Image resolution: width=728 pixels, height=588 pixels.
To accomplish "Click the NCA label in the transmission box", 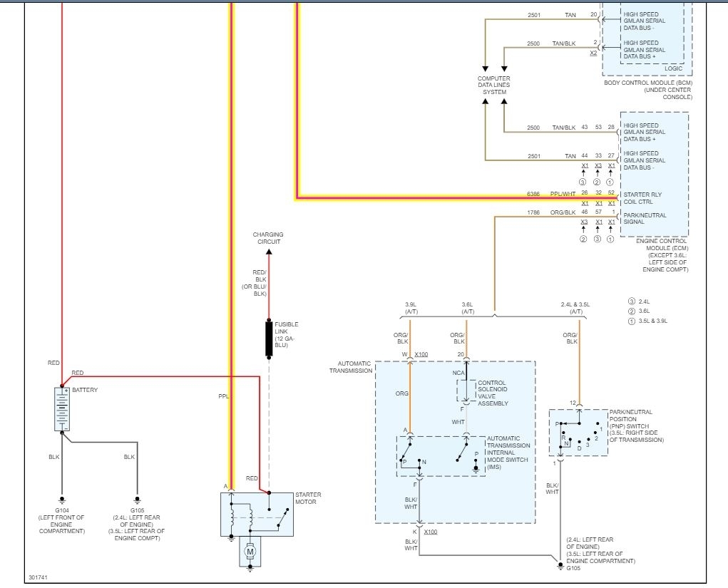I will point(458,373).
